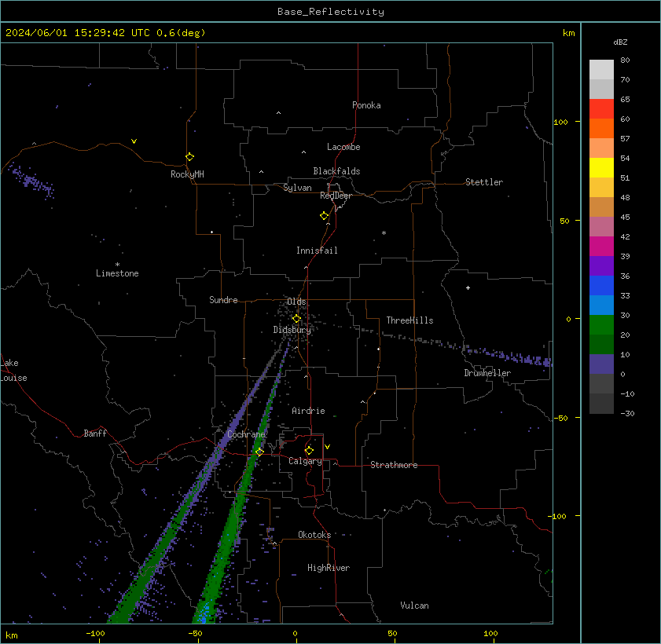661x644 pixels.
Task: Click the white plus marker north of Drumheller
Action: (468, 287)
